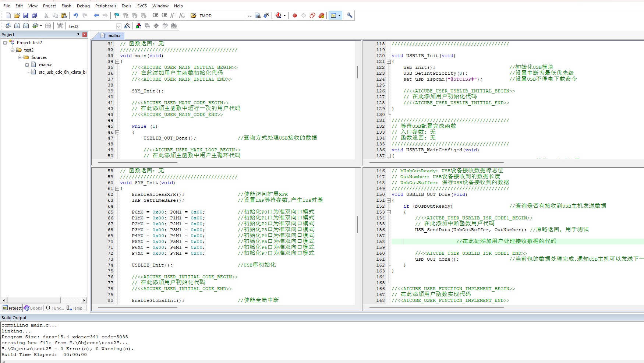644x363 pixels.
Task: Open the SVCS menu
Action: point(142,6)
